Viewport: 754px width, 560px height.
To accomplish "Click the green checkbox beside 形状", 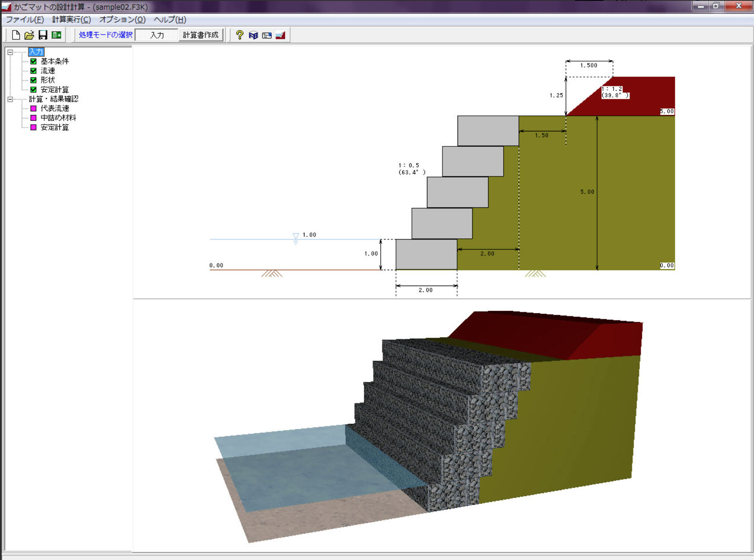I will tap(33, 80).
